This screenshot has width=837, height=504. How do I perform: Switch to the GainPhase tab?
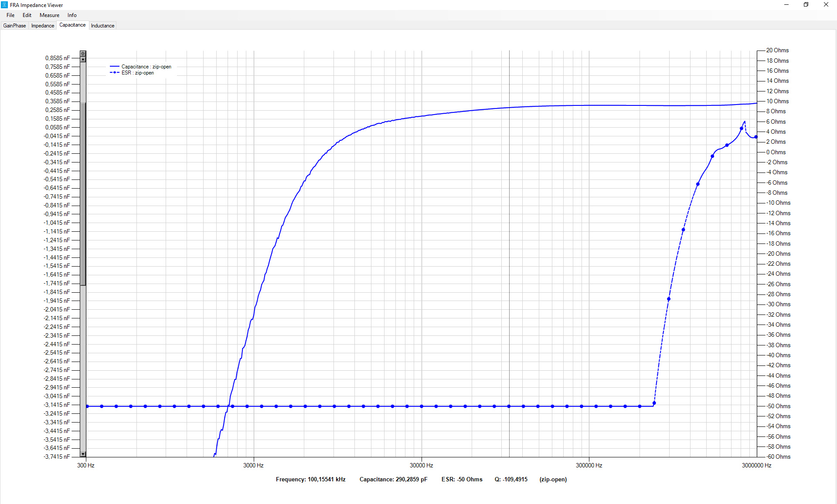tap(14, 26)
